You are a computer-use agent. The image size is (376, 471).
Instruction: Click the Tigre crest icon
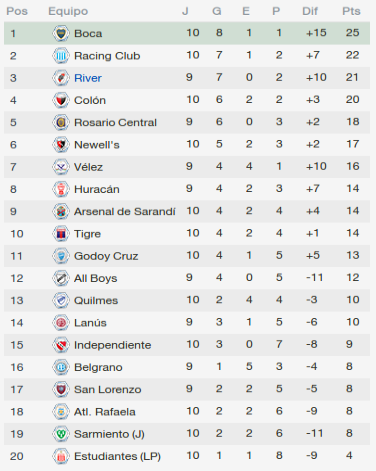61,234
